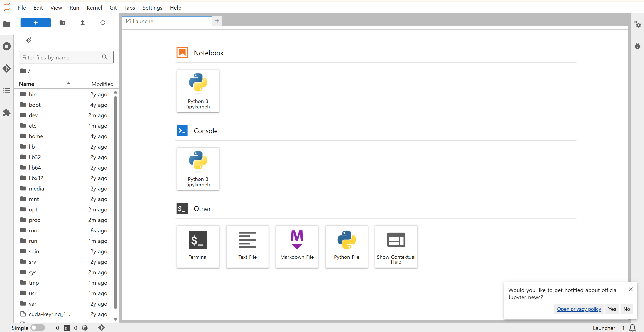The height and width of the screenshot is (332, 644).
Task: Open Running Terminals and Kernels sidebar tab
Action: tap(7, 46)
